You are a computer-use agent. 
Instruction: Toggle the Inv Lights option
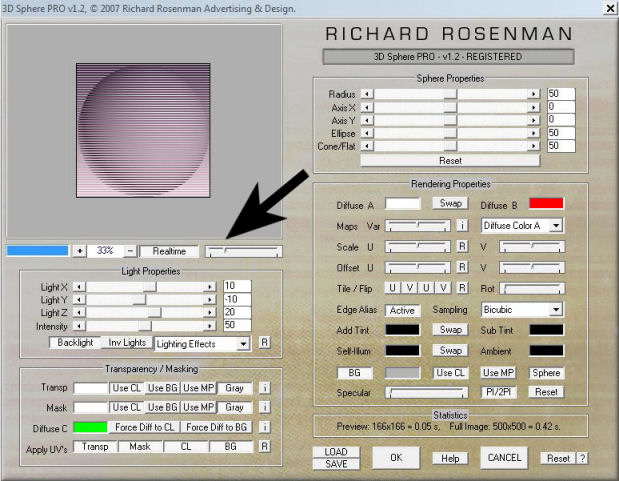pyautogui.click(x=127, y=342)
